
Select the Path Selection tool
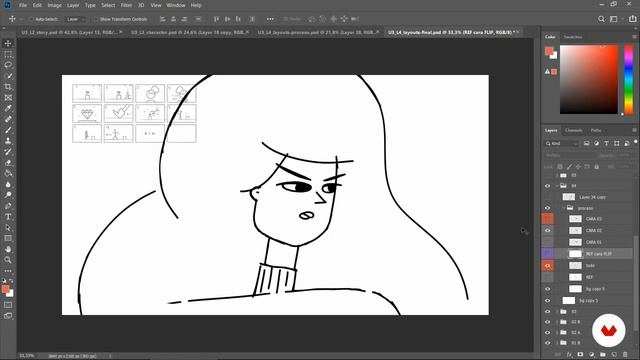pos(8,228)
